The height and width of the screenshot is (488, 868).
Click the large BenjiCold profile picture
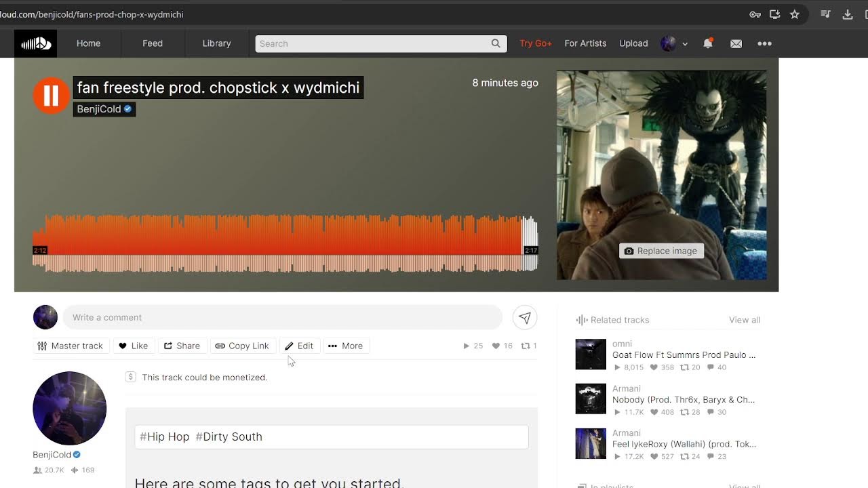(70, 408)
